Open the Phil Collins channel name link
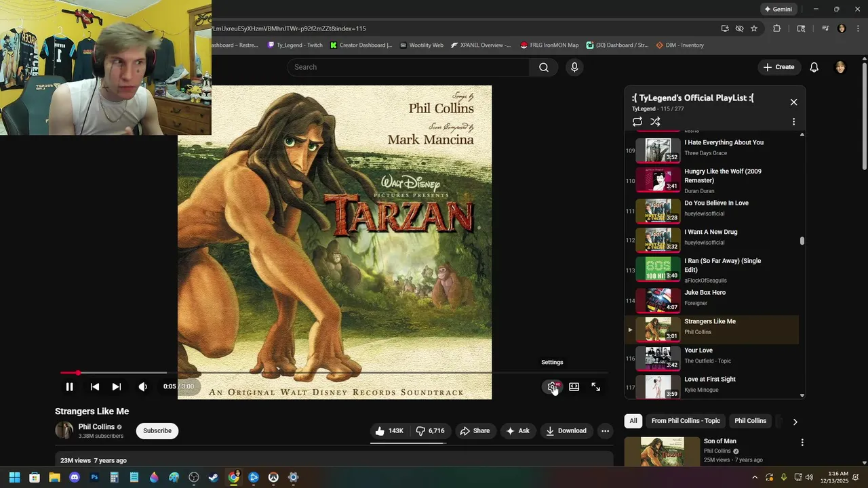The image size is (868, 488). [x=96, y=427]
